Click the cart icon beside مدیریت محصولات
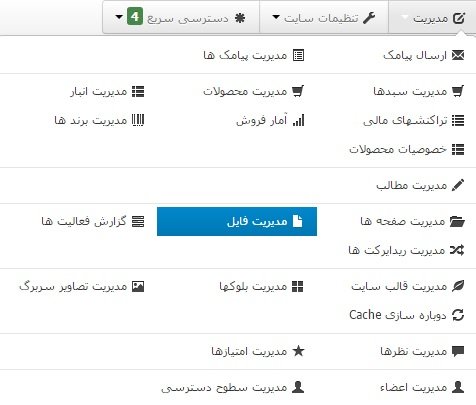476x405 pixels. [298, 91]
